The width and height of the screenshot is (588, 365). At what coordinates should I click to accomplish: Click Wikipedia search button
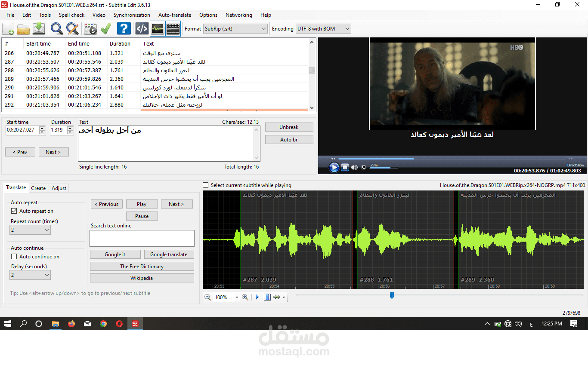142,278
